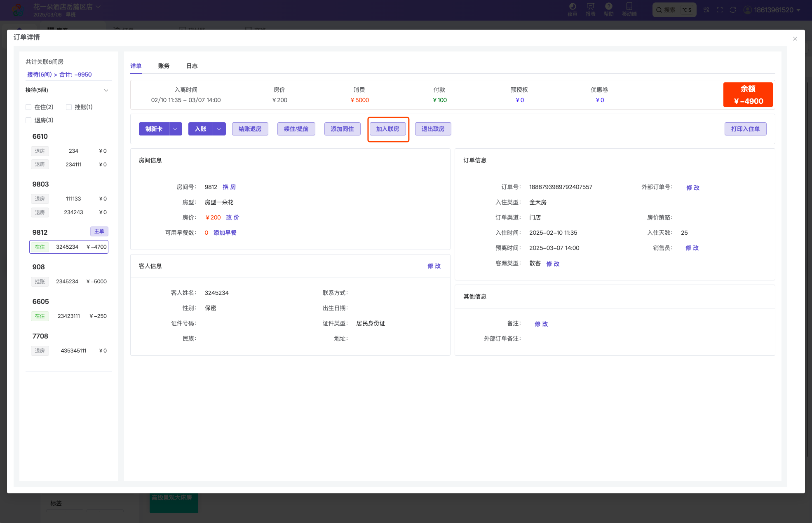Click the language translate icon
This screenshot has width=812, height=523.
click(x=706, y=10)
